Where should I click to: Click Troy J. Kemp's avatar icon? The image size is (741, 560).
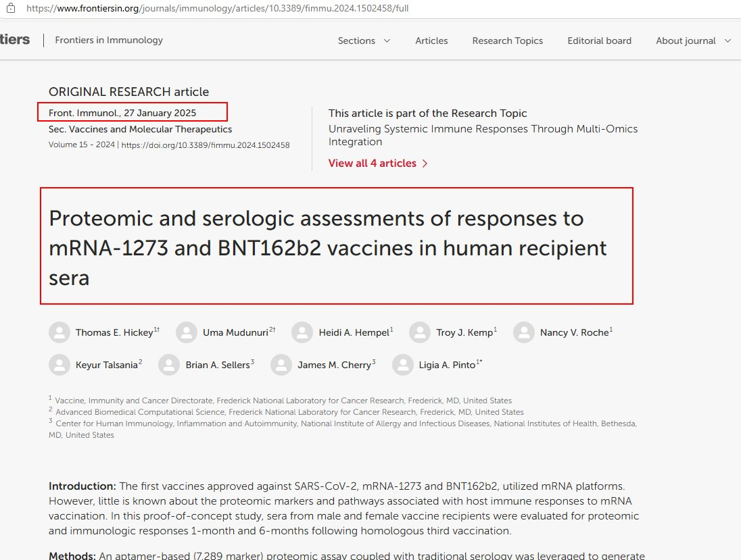click(x=420, y=332)
